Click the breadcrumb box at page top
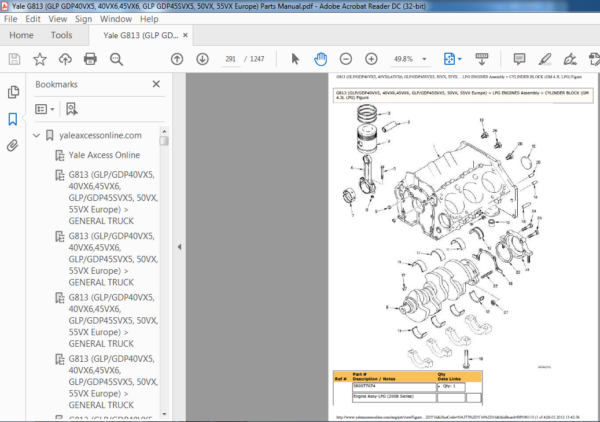Screen dimensions: 600x422 [463, 95]
